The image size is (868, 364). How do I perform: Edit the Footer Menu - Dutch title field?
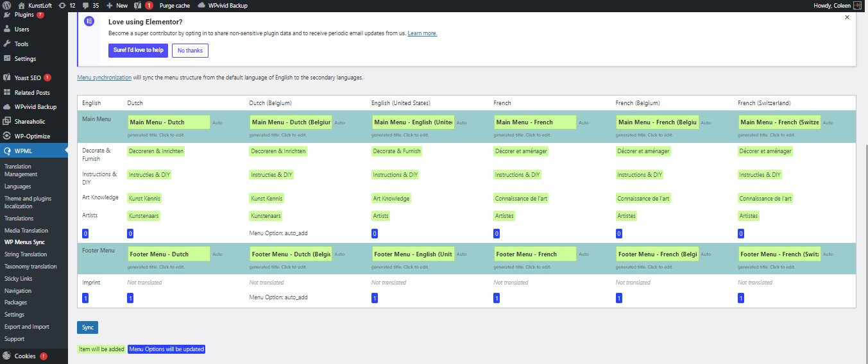[x=169, y=254]
